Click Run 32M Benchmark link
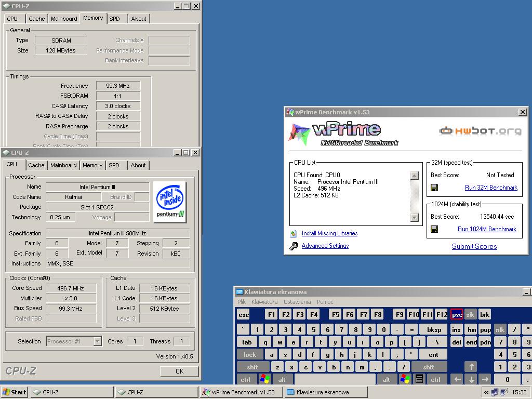This screenshot has height=399, width=532. click(491, 188)
